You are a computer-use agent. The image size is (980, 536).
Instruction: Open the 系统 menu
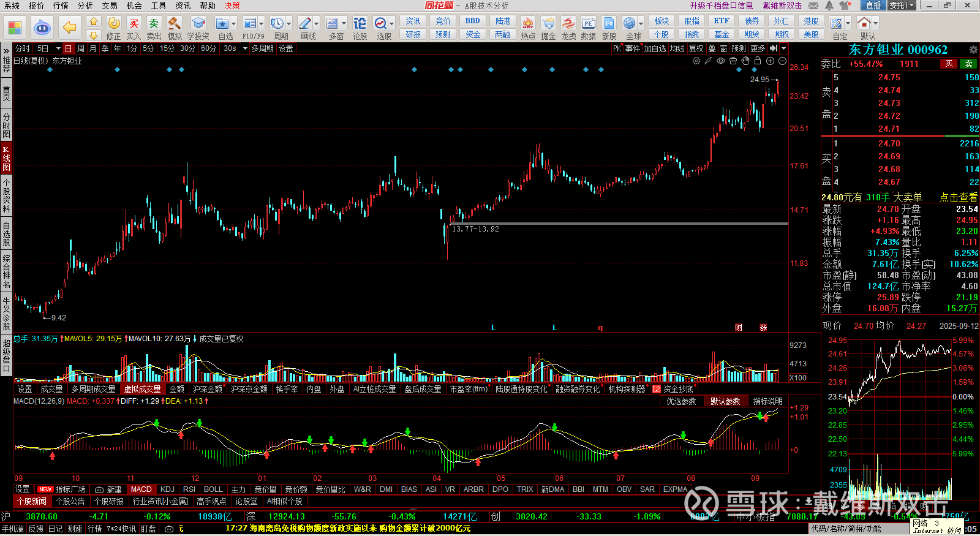[12, 6]
